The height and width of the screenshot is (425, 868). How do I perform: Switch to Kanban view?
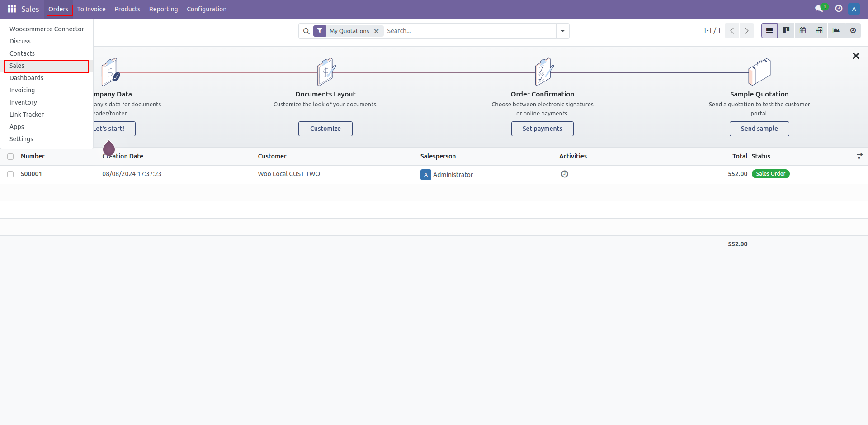point(786,31)
